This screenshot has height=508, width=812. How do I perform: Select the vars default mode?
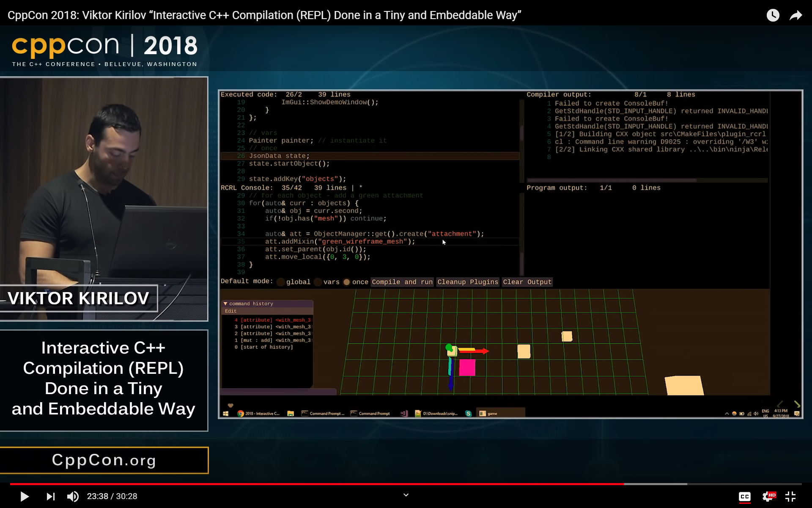point(318,282)
